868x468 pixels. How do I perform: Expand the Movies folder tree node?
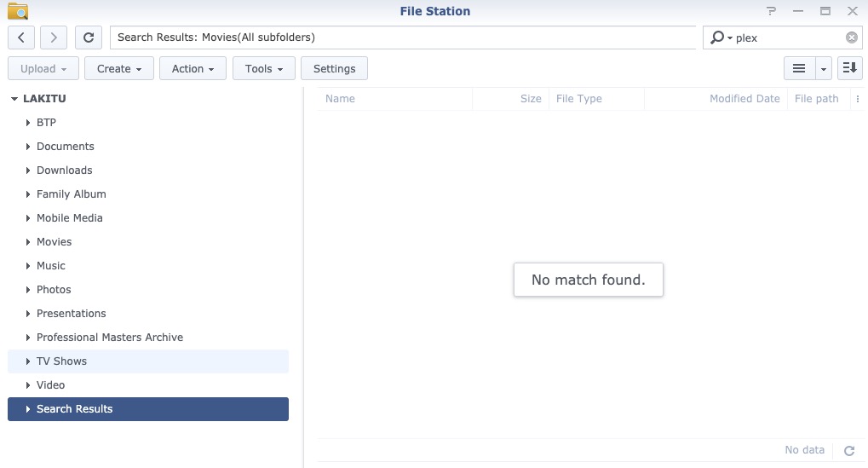tap(29, 242)
